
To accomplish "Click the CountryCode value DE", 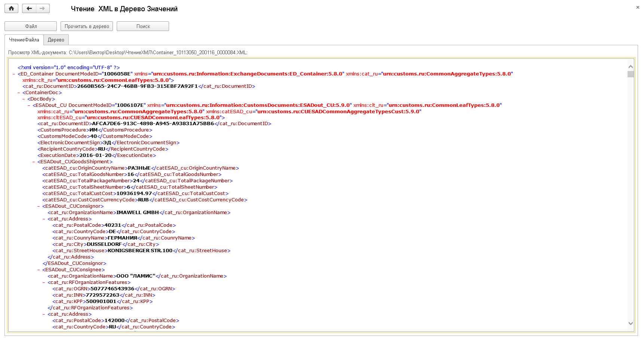I will coord(112,232).
